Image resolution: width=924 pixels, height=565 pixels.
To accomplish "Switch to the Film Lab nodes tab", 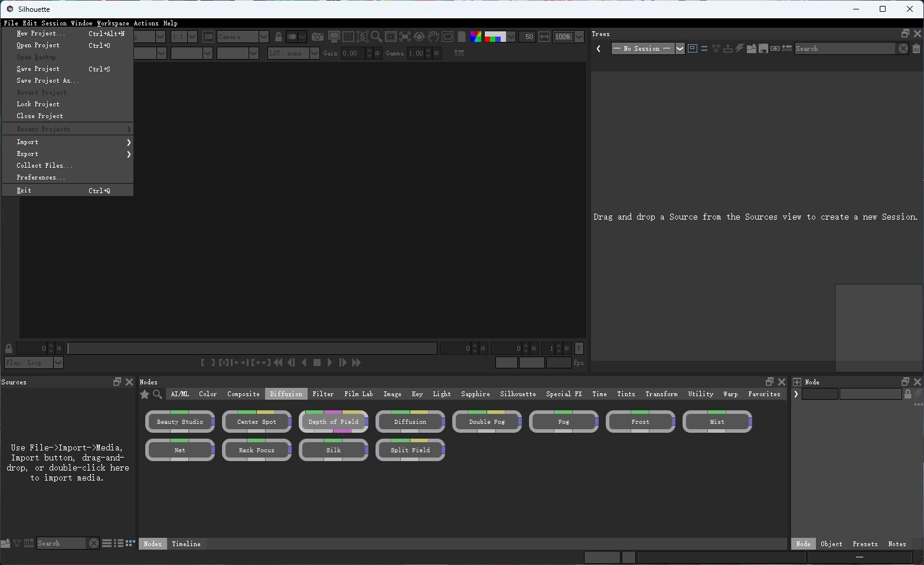I will pyautogui.click(x=358, y=394).
